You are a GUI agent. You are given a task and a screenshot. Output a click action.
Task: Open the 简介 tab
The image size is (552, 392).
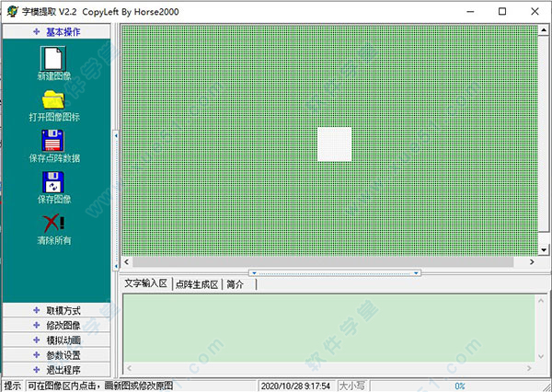click(236, 284)
